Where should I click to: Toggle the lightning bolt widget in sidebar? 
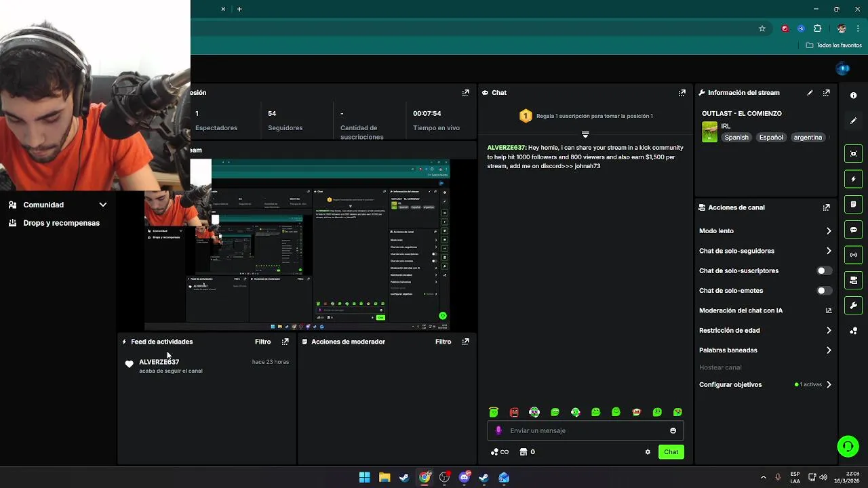(853, 179)
